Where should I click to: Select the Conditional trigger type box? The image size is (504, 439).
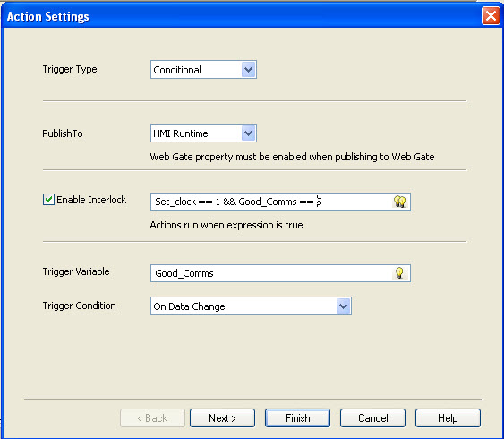pos(203,70)
